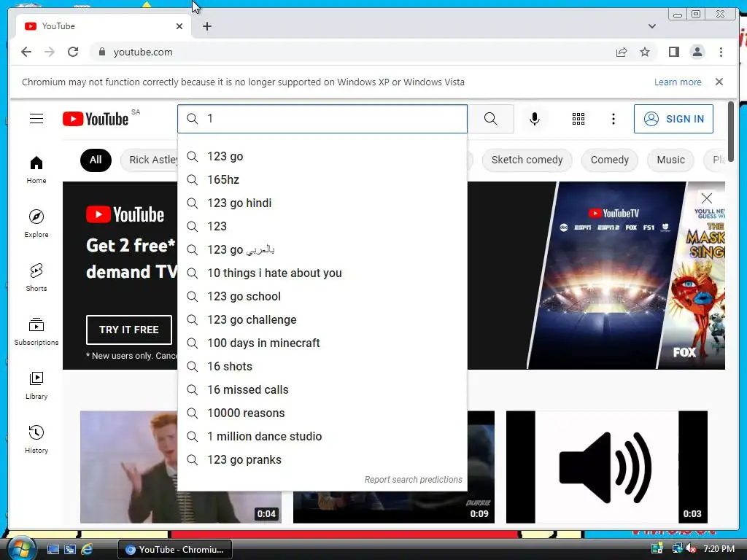
Task: Click the muted volume tray icon
Action: point(691,549)
